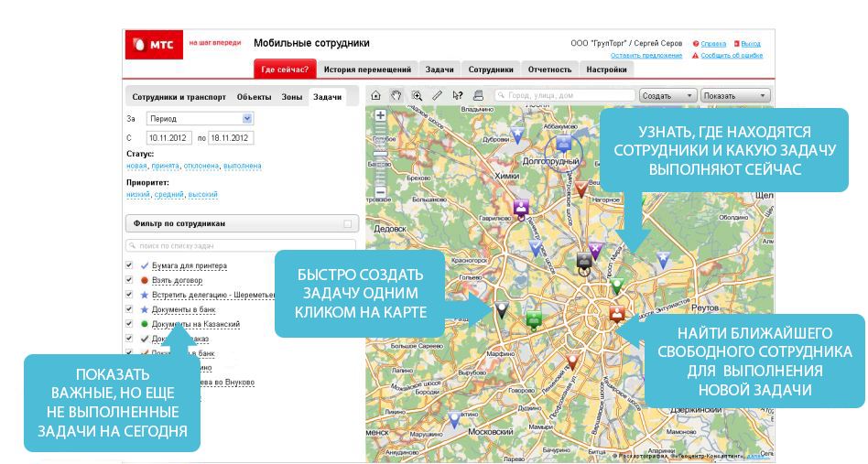This screenshot has height=464, width=868.
Task: Click the red dot icon beside Взять договор
Action: click(x=145, y=280)
